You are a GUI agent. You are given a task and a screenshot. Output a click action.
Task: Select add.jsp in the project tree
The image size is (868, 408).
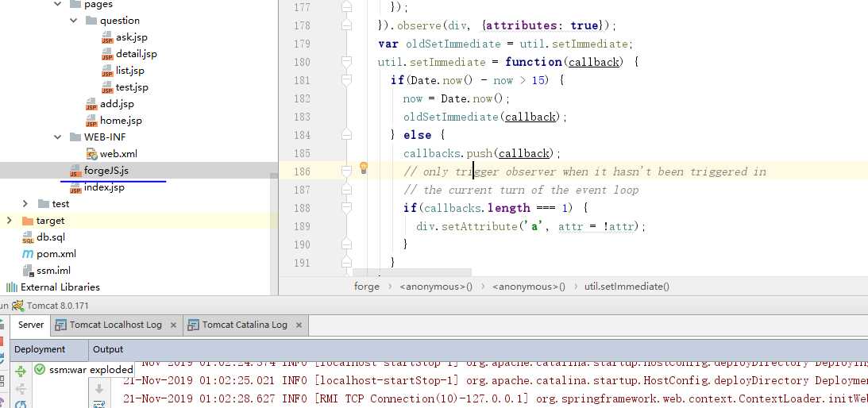click(x=117, y=104)
